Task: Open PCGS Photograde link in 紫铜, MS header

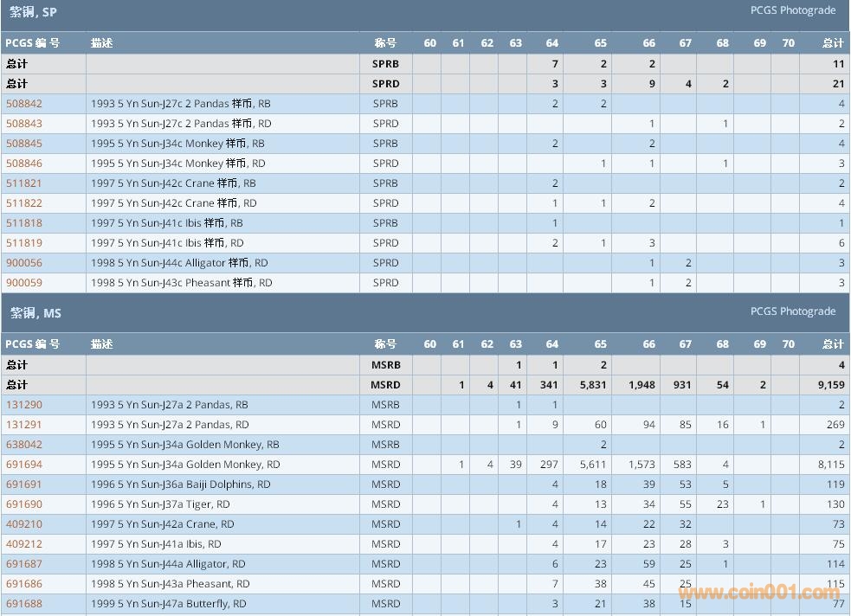Action: (792, 311)
